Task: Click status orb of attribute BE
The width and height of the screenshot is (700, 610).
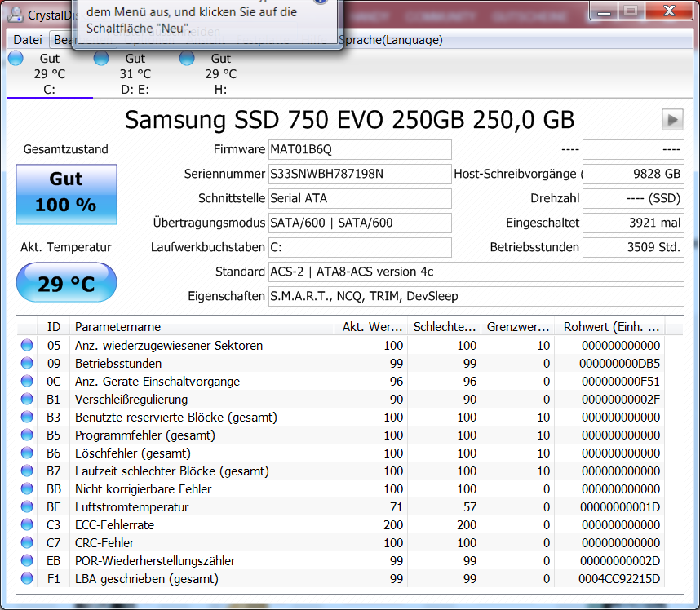Action: (x=27, y=506)
